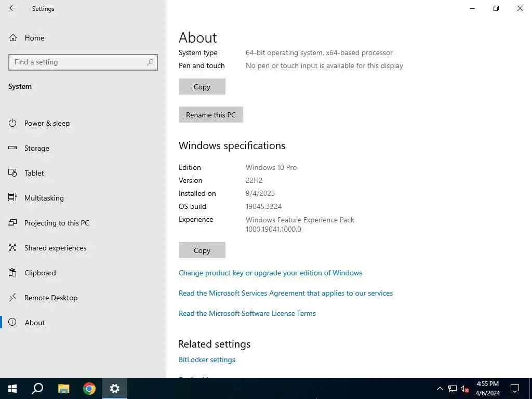Screen dimensions: 532x399
Task: Close the Settings window
Action: (520, 8)
